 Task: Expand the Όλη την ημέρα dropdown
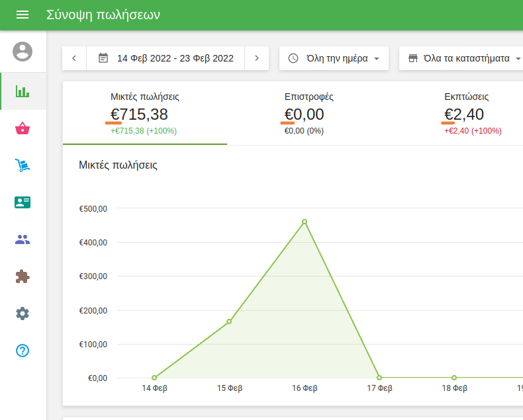pos(334,58)
